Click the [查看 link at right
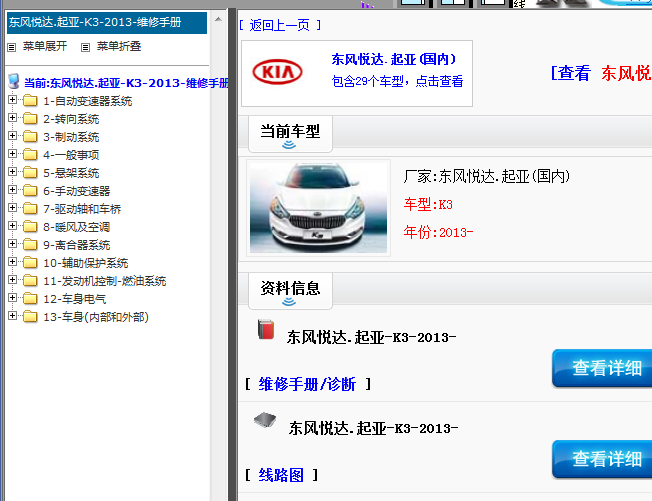This screenshot has height=501, width=652. pos(571,73)
